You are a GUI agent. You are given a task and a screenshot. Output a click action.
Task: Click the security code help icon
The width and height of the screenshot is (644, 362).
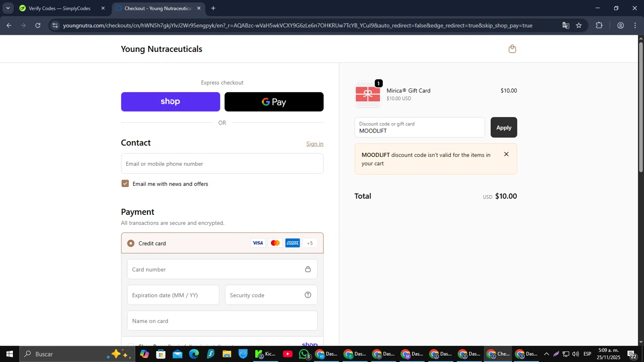pos(308,295)
